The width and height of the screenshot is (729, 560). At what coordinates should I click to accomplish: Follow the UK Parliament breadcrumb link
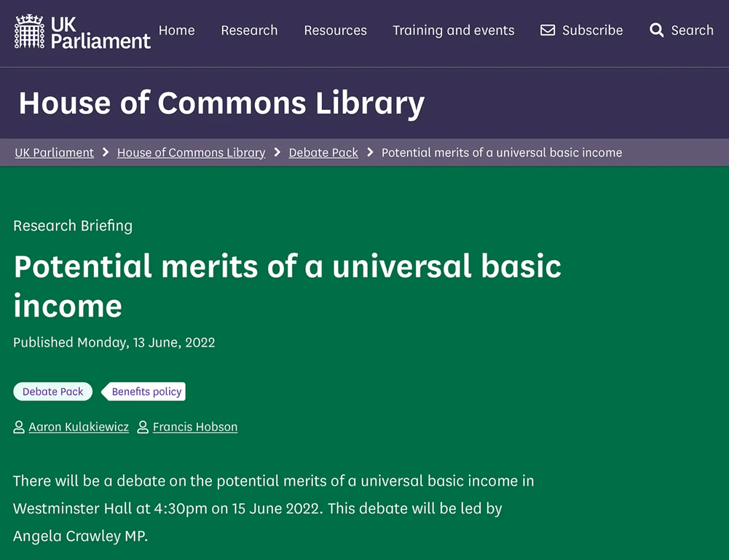(55, 152)
